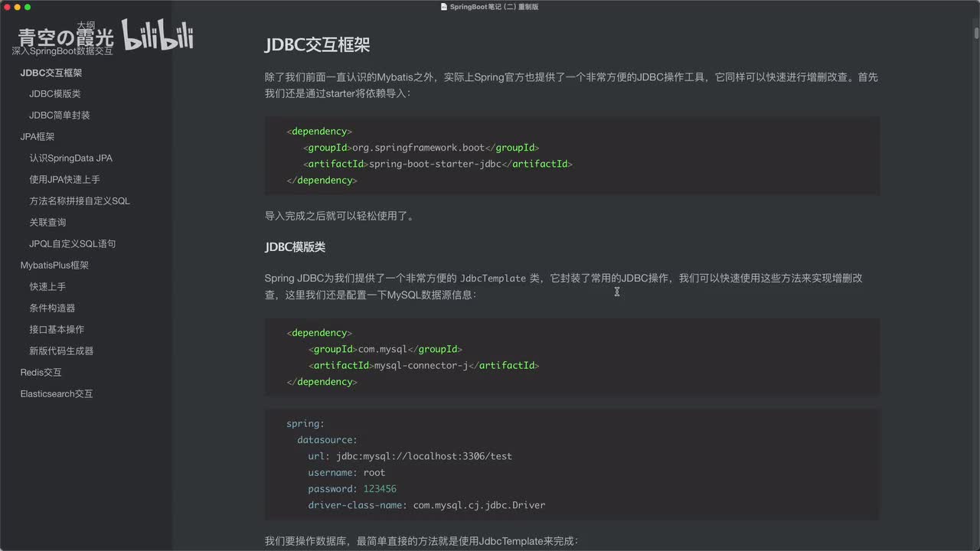The image size is (980, 551).
Task: Click the spring: key in the YAML block
Action: coord(305,424)
